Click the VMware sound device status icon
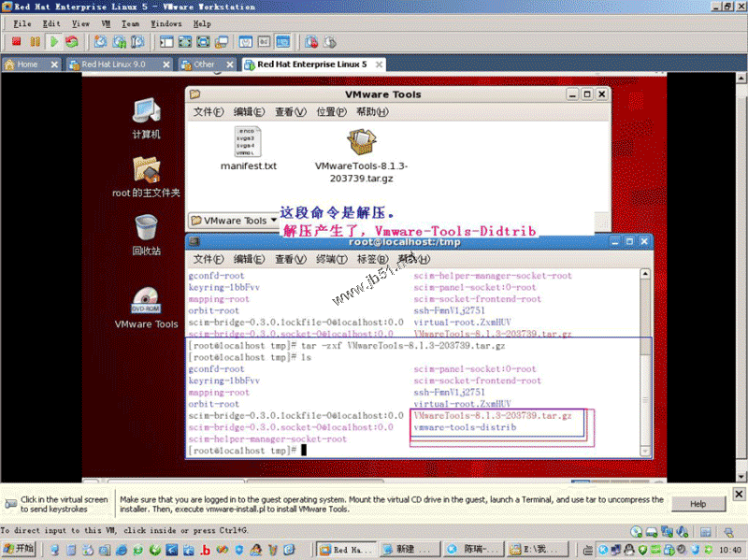 coord(683,531)
